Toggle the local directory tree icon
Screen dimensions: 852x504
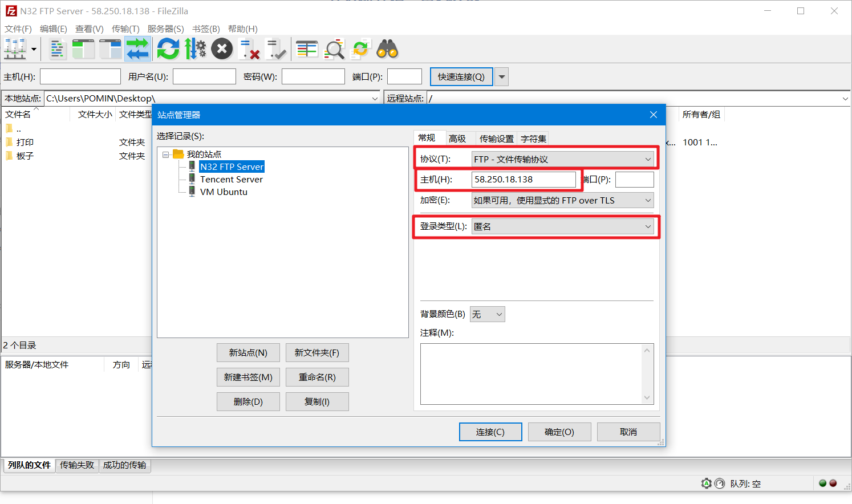83,49
